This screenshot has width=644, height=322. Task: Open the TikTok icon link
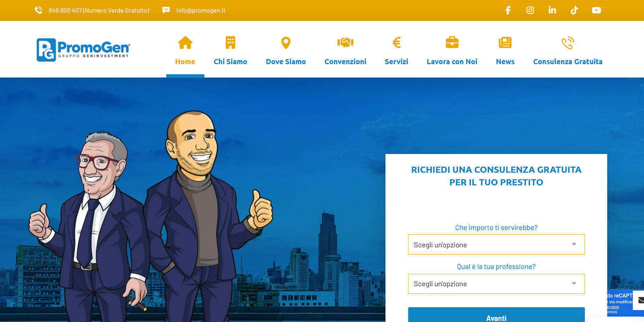574,10
